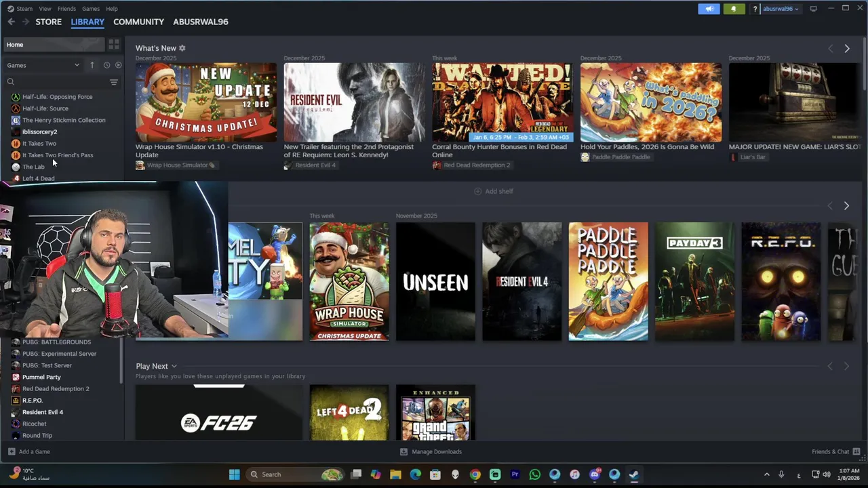Image resolution: width=868 pixels, height=488 pixels.
Task: Open Manage Downloads
Action: tap(431, 451)
